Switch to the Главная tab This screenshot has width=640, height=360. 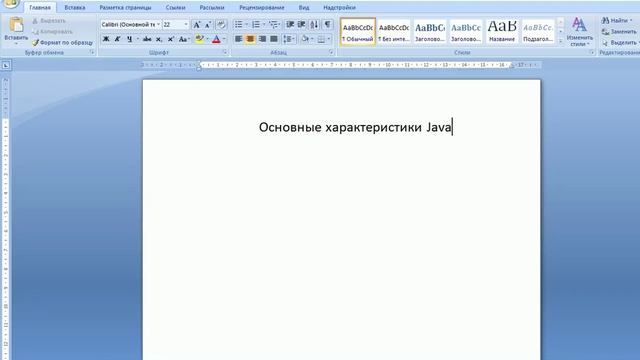point(40,7)
